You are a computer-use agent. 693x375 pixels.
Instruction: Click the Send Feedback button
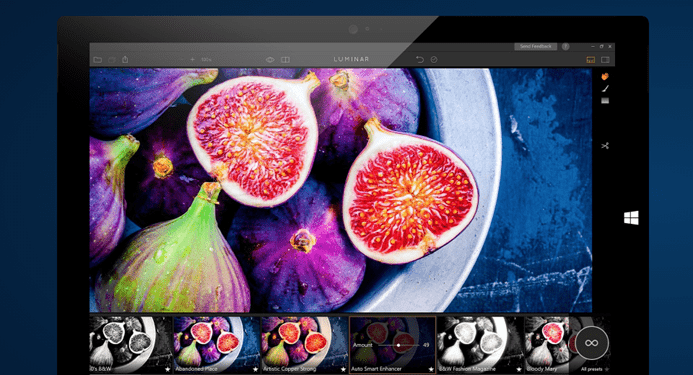click(536, 46)
